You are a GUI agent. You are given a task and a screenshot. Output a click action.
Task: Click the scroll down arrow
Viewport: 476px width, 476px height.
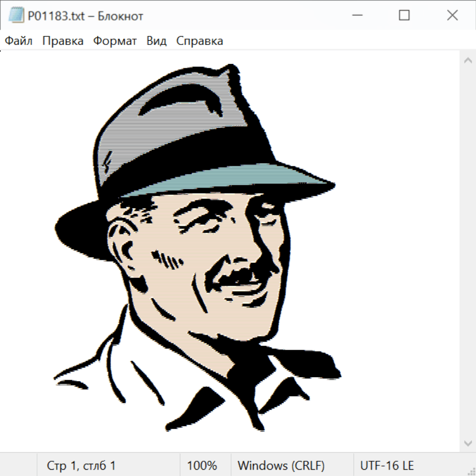tap(468, 443)
